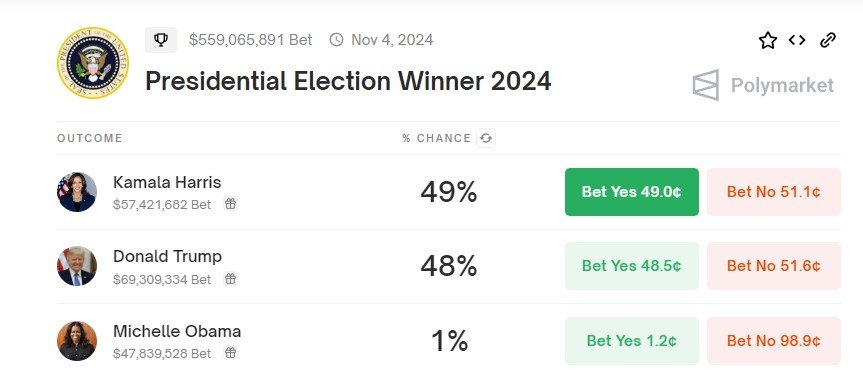
Task: Open Kamala Harris outcome row
Action: point(448,192)
